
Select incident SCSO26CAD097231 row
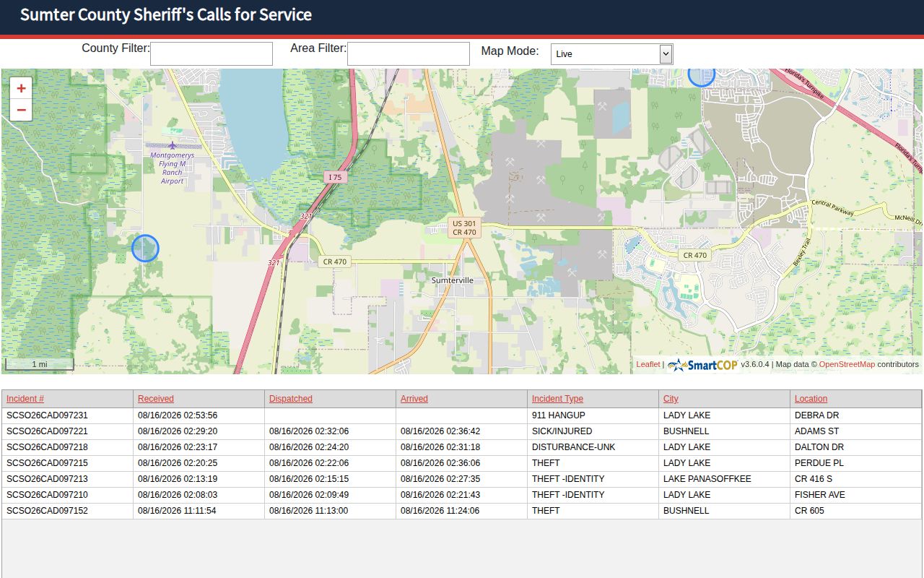(462, 415)
